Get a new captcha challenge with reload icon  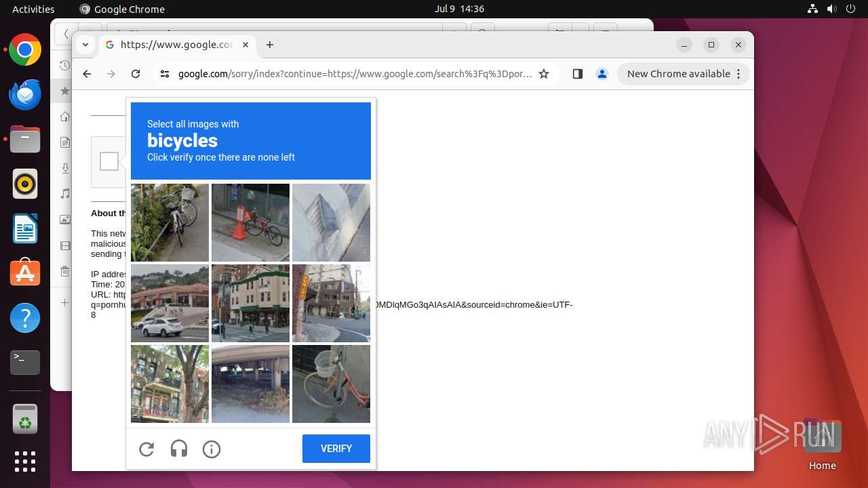click(146, 449)
